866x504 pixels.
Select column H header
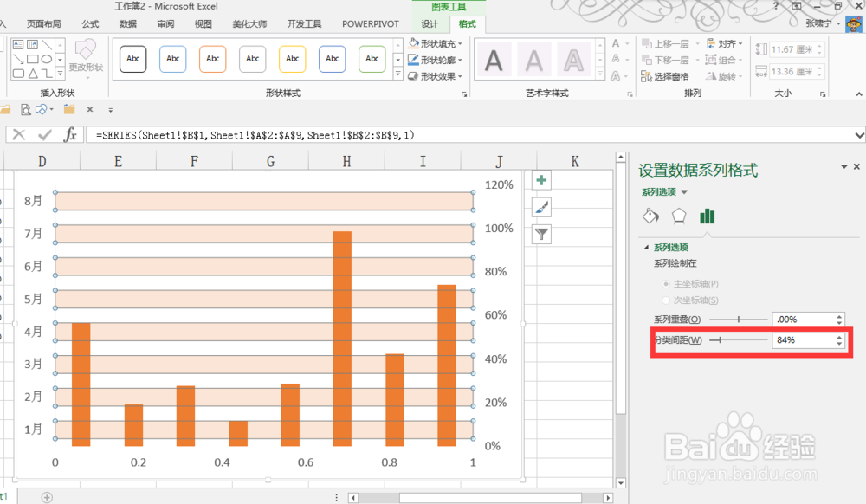pos(346,161)
